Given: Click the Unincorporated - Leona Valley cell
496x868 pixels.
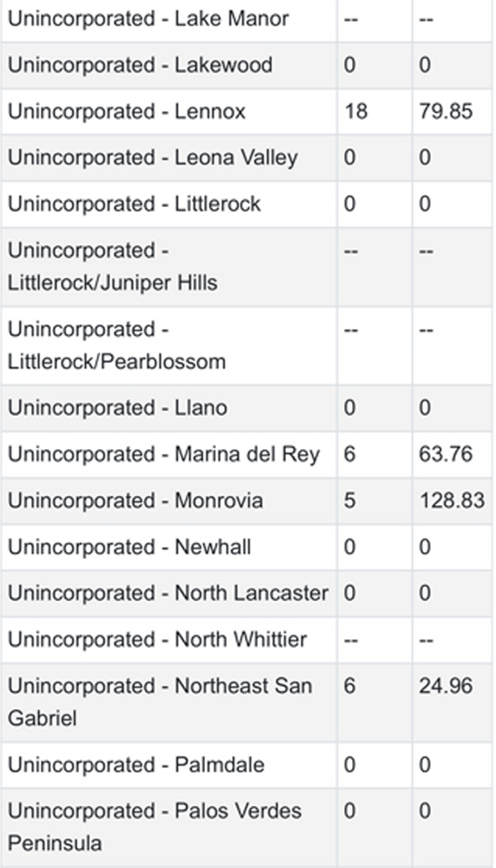Looking at the screenshot, I should pyautogui.click(x=152, y=157).
